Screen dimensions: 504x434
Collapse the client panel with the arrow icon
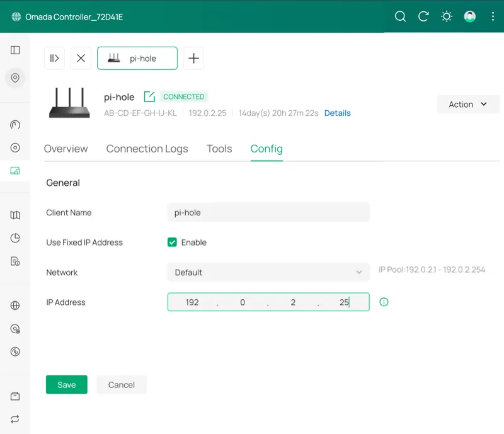54,58
